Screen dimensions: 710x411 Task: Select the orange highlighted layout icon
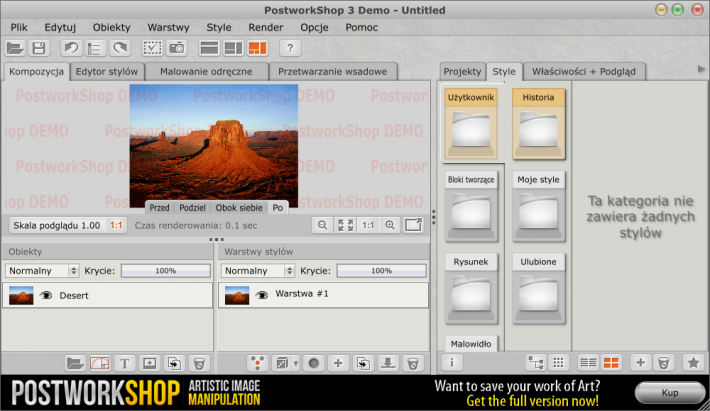(x=258, y=48)
